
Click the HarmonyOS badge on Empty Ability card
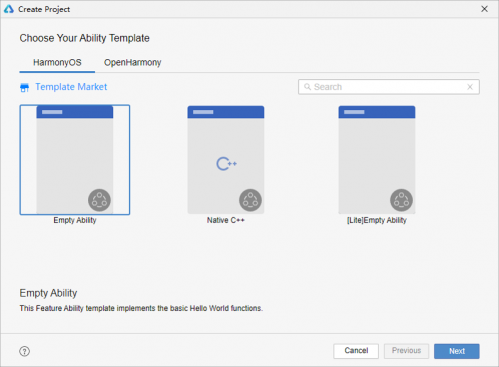pos(99,200)
